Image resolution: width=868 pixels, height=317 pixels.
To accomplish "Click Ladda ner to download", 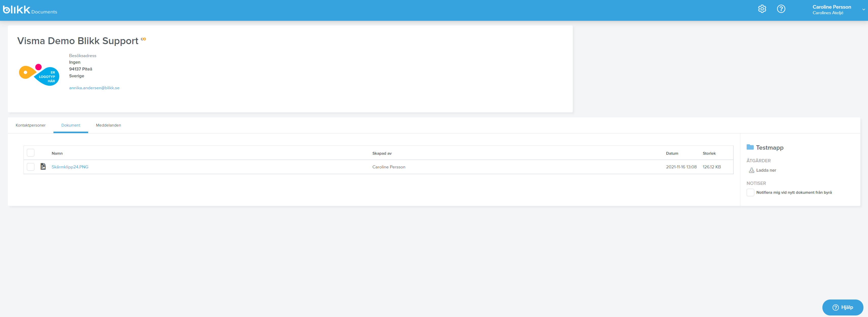I will pos(766,170).
